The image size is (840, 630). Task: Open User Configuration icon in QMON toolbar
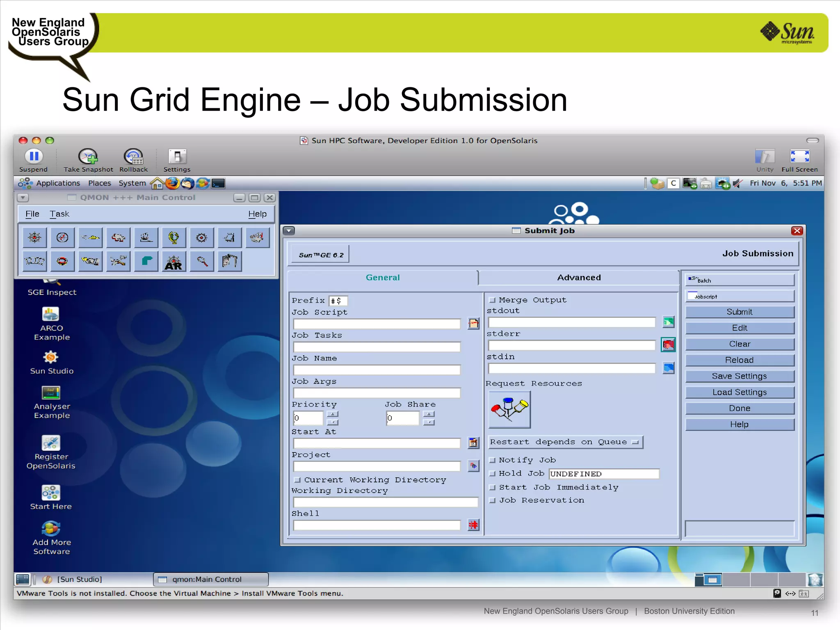(x=258, y=237)
